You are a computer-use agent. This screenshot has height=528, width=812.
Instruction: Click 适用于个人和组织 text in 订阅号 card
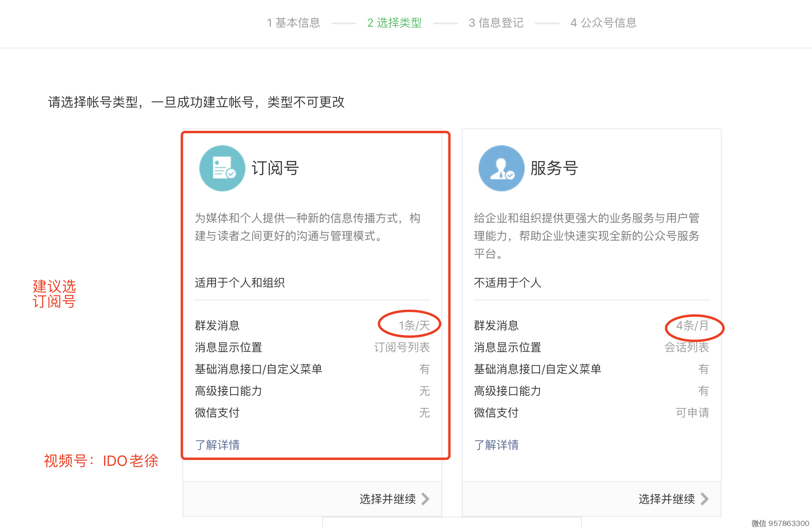[240, 283]
